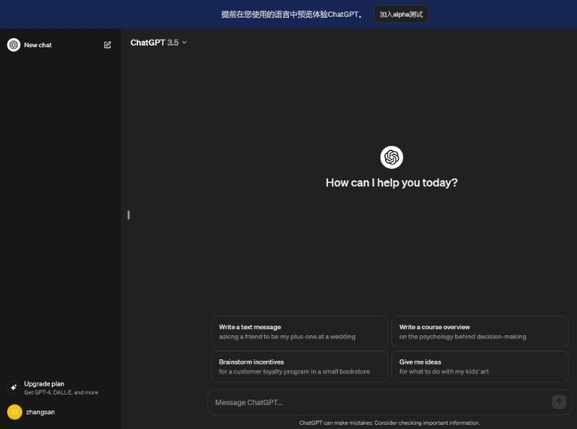Start a New chat from the sidebar
The width and height of the screenshot is (577, 429).
click(59, 45)
